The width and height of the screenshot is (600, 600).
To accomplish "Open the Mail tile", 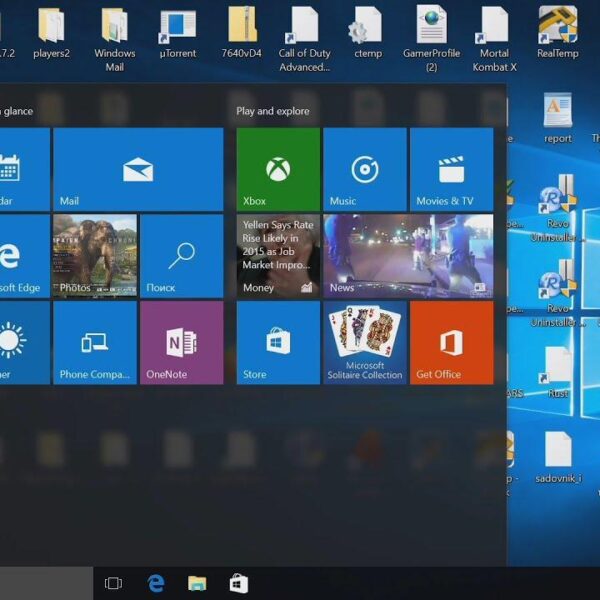I will 138,170.
